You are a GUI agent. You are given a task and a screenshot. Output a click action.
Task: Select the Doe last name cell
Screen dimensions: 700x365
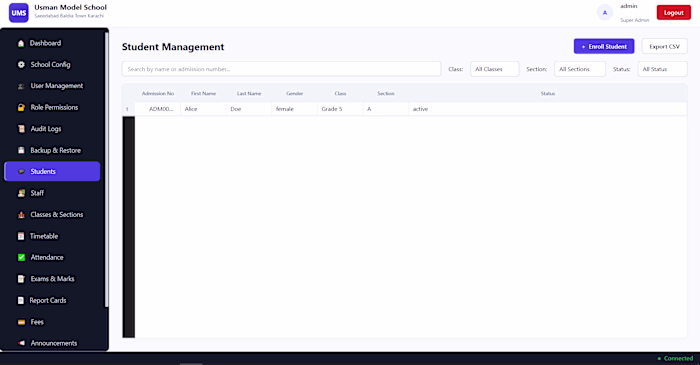(249, 109)
